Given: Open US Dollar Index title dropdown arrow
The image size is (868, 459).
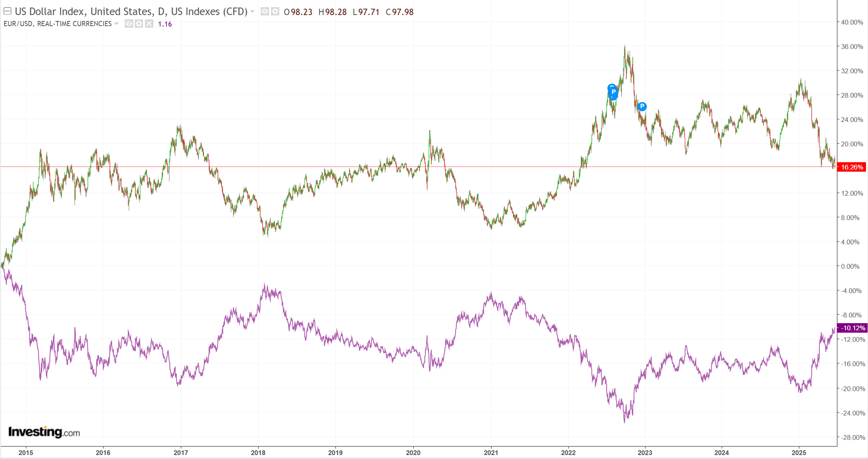Looking at the screenshot, I should click(252, 12).
